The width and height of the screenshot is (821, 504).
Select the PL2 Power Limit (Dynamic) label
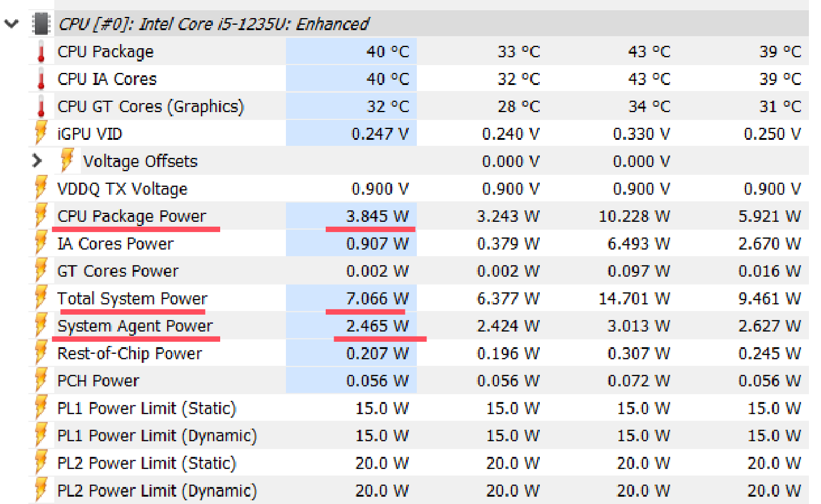(157, 491)
